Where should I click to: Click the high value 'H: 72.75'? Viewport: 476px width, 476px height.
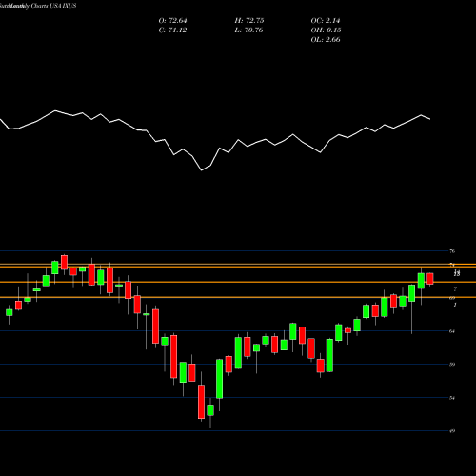pyautogui.click(x=249, y=21)
